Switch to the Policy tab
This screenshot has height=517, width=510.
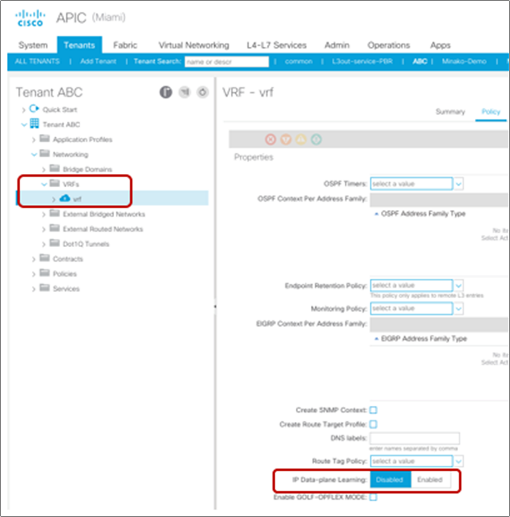pos(491,112)
